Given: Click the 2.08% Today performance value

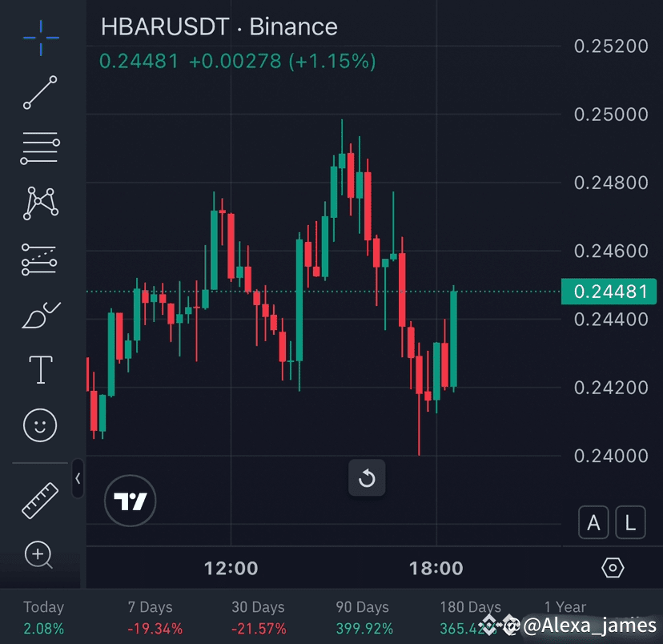Looking at the screenshot, I should coord(43,629).
